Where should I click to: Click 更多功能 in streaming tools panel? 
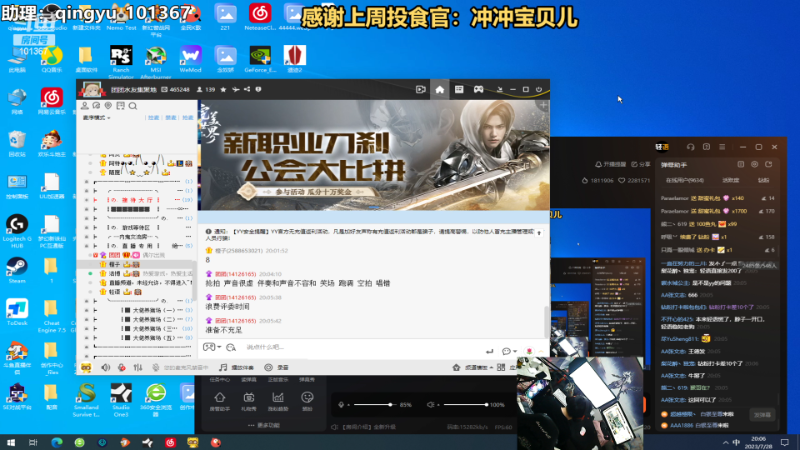point(263,425)
